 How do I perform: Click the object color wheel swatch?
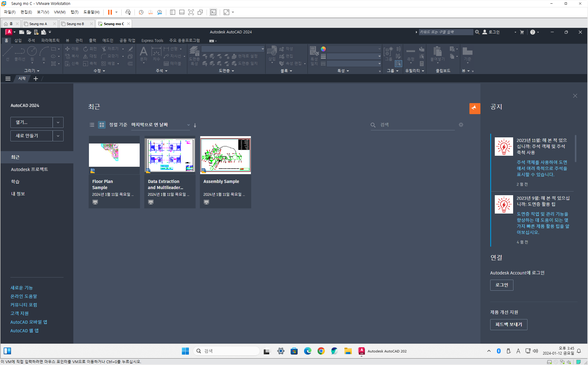323,49
